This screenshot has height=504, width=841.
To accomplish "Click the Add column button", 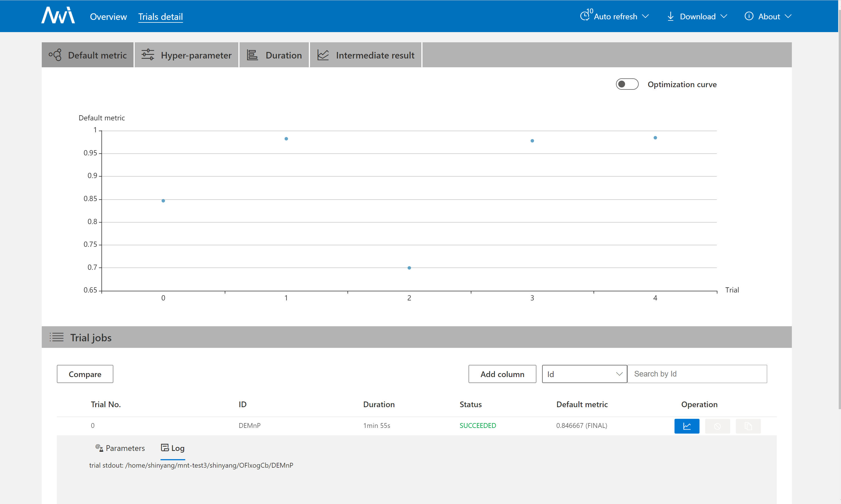I will click(502, 374).
